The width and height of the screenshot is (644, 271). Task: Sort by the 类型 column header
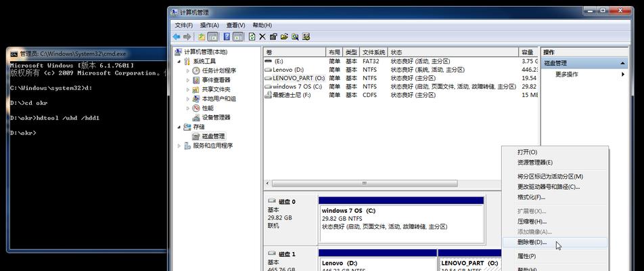coord(351,52)
